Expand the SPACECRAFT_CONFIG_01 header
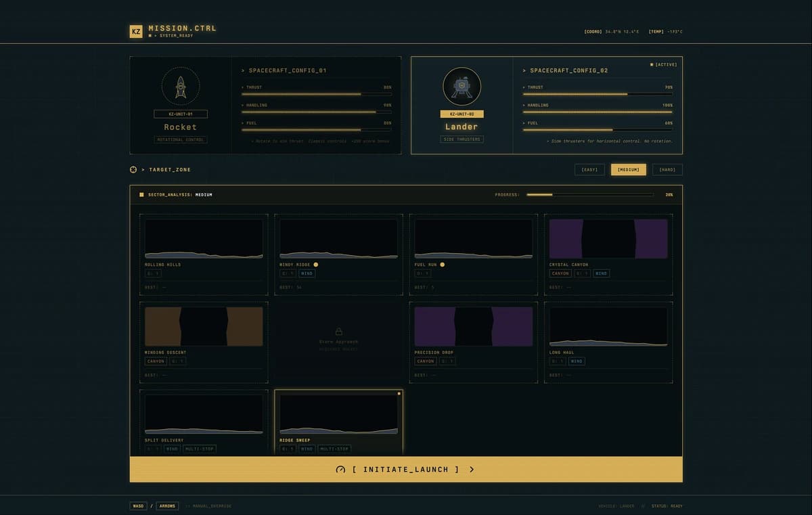This screenshot has height=515, width=812. 284,70
